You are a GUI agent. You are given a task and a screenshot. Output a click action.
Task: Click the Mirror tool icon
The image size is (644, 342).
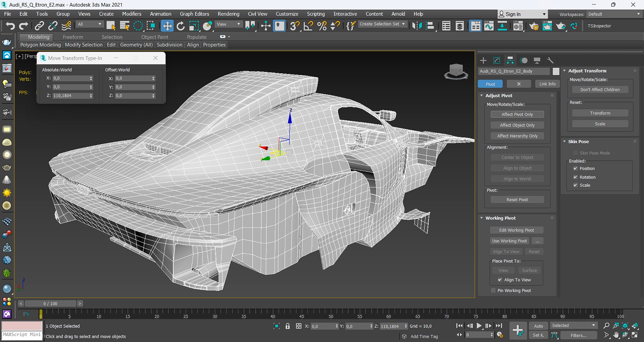(417, 26)
